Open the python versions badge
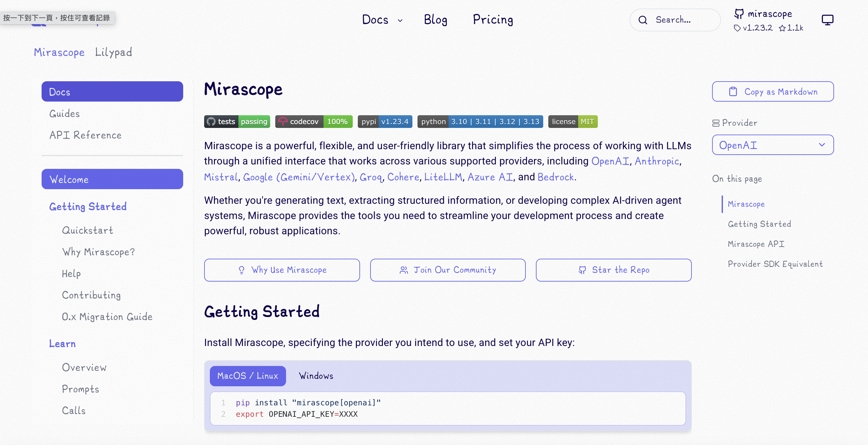The width and height of the screenshot is (868, 445). (x=480, y=122)
